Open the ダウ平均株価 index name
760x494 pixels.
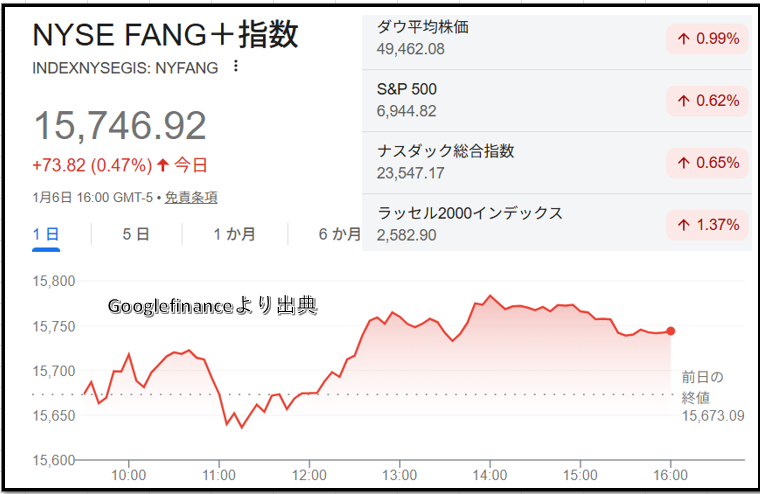pos(423,27)
